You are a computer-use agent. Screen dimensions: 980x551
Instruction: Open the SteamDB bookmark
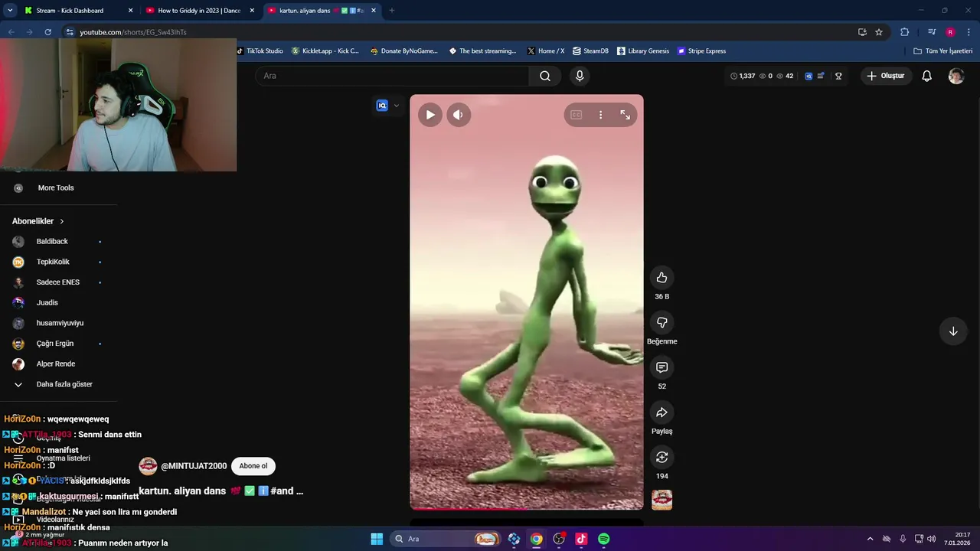coord(590,51)
